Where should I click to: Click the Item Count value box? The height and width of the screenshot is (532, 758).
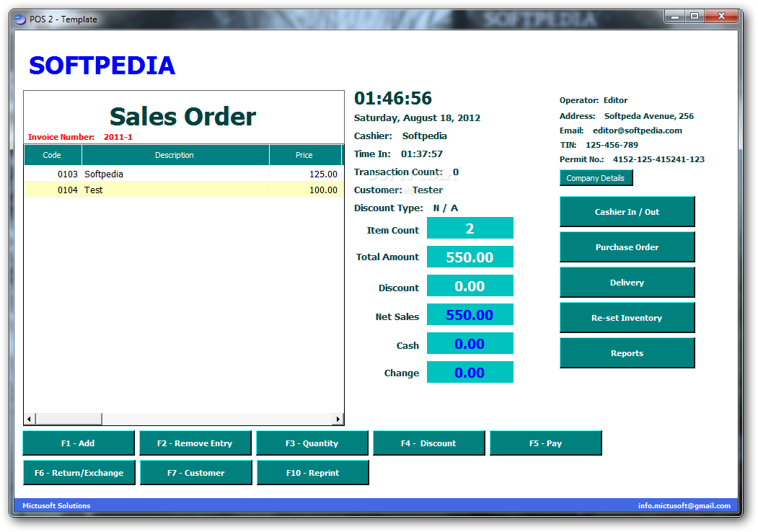(470, 228)
